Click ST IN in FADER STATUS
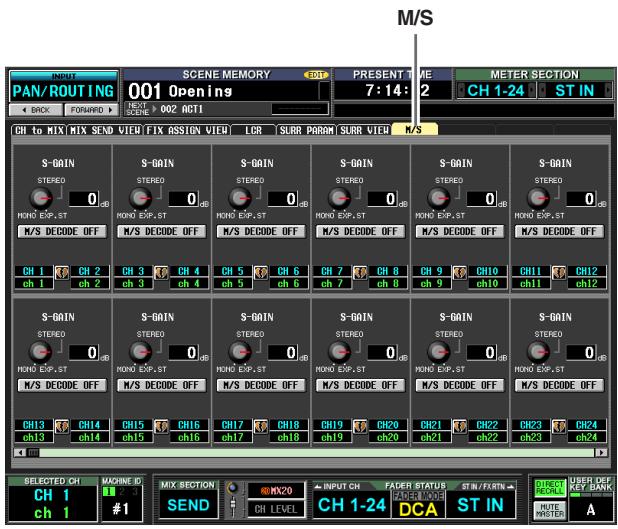 (x=480, y=505)
